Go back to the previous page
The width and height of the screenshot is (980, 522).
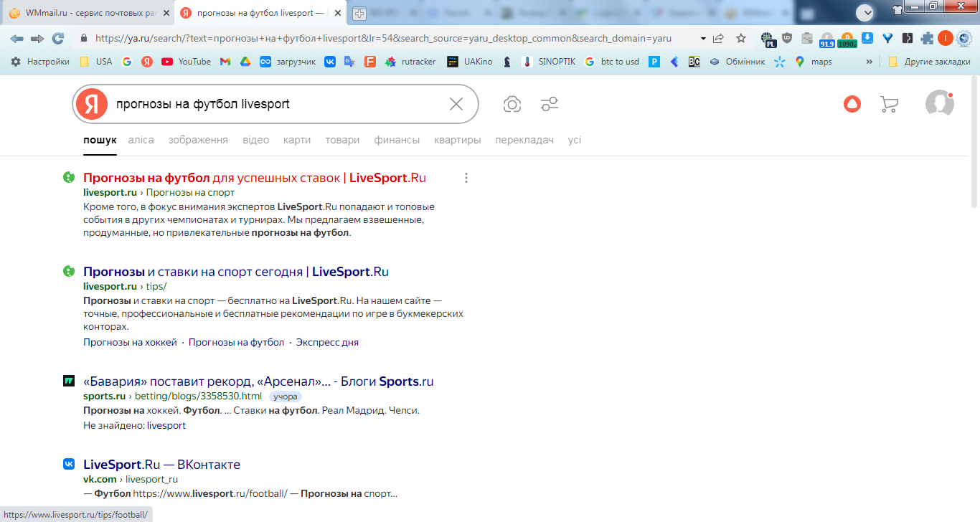pos(17,39)
